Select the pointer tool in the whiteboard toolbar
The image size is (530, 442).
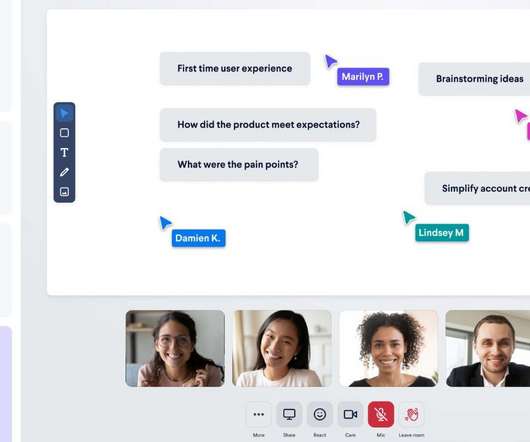point(64,113)
